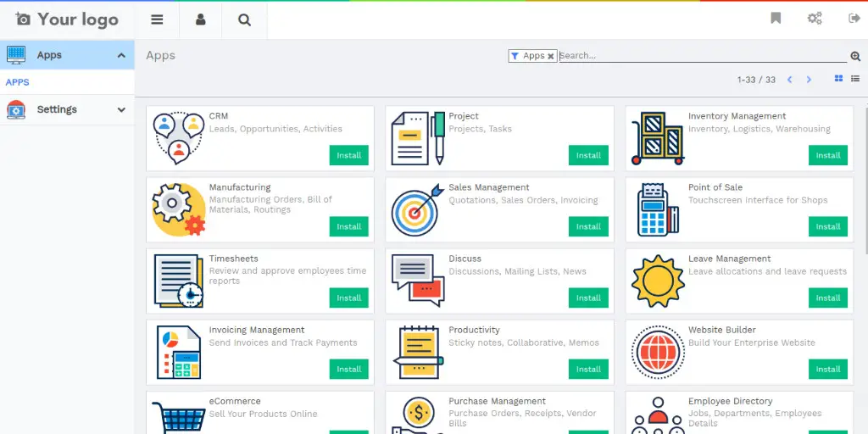Install the Timesheets app

point(348,298)
